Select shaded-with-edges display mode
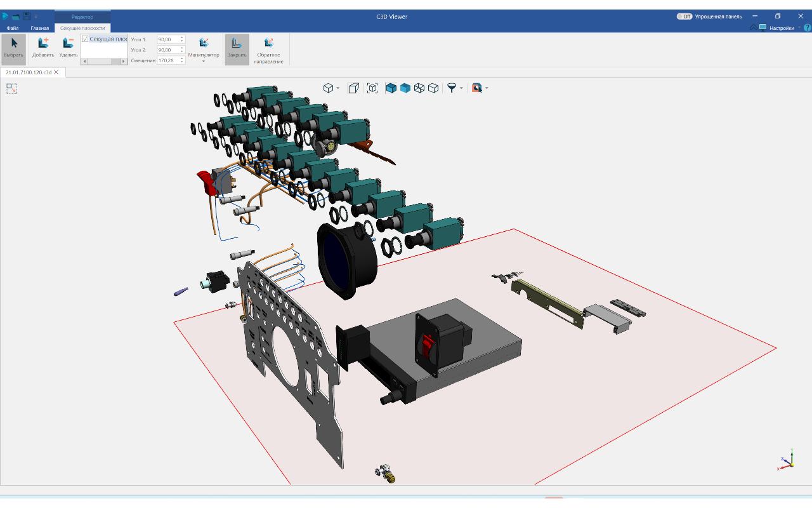Viewport: 812px width, 508px height. [391, 88]
